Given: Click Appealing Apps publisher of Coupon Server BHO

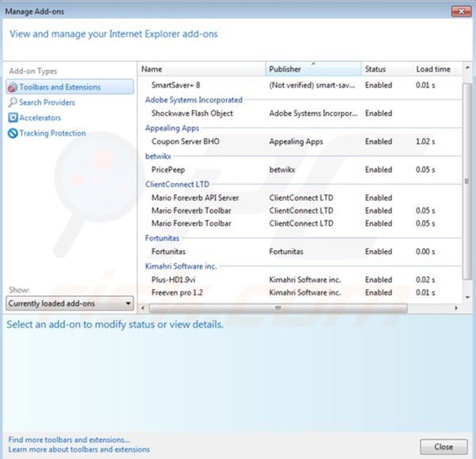Looking at the screenshot, I should click(x=296, y=141).
